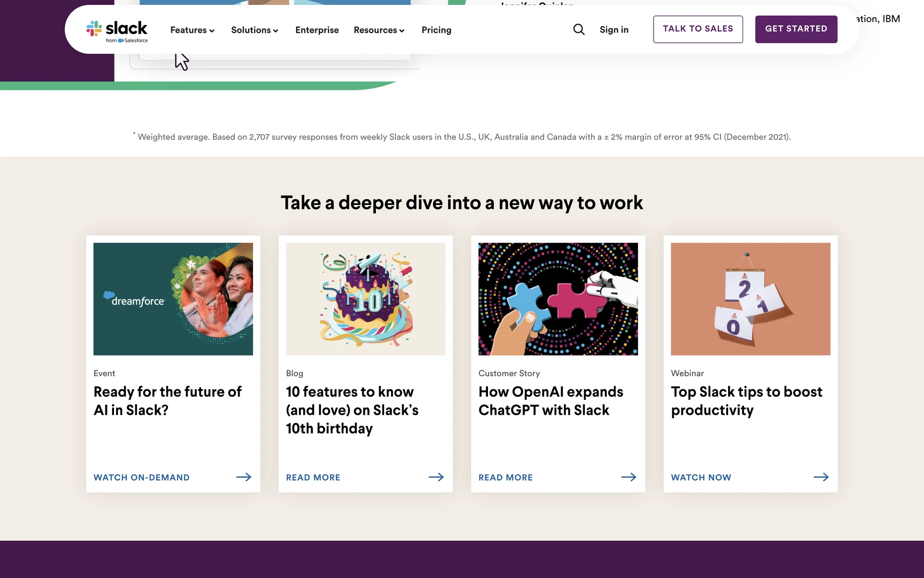
Task: Expand the Resources dropdown menu
Action: tap(379, 30)
